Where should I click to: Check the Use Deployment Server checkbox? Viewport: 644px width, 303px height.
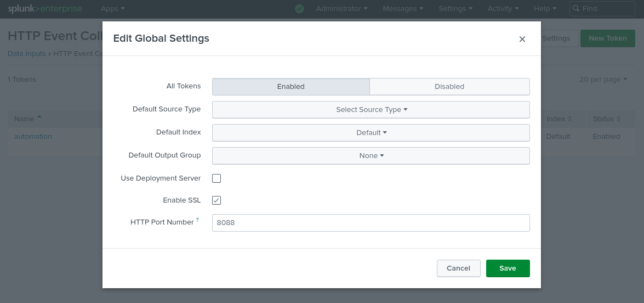(216, 178)
